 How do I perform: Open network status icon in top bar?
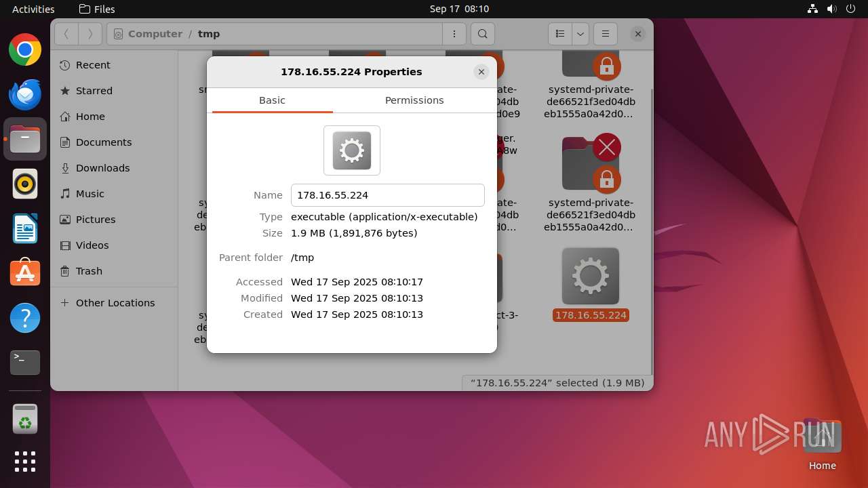pos(813,9)
